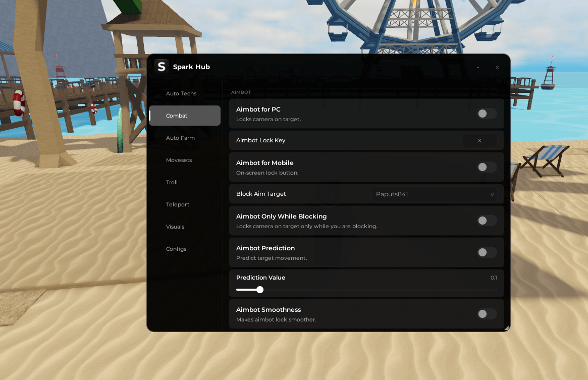
Task: Open the Auto Techs tab
Action: coord(185,93)
